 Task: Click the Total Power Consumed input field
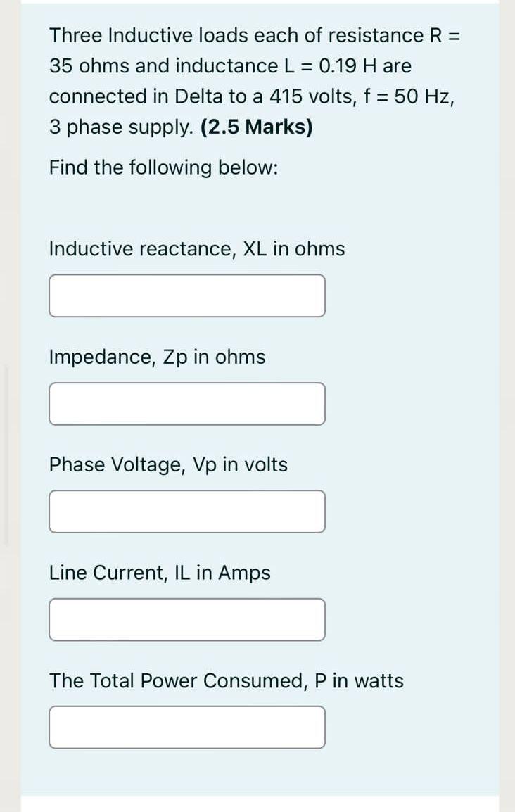(x=186, y=727)
